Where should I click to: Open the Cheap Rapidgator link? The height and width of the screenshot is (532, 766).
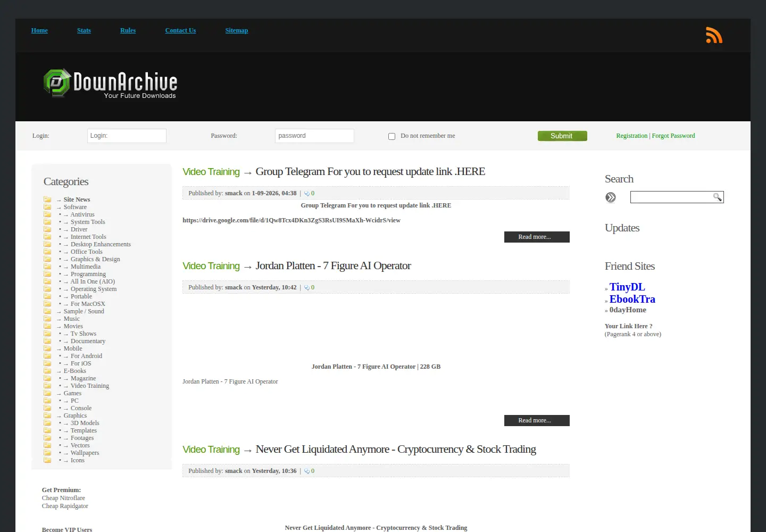[65, 506]
